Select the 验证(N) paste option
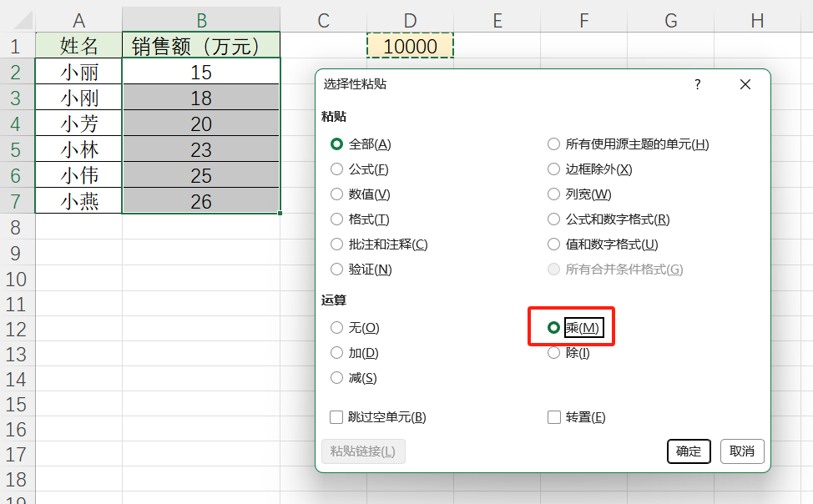Screen dimensions: 813x504 tap(337, 269)
